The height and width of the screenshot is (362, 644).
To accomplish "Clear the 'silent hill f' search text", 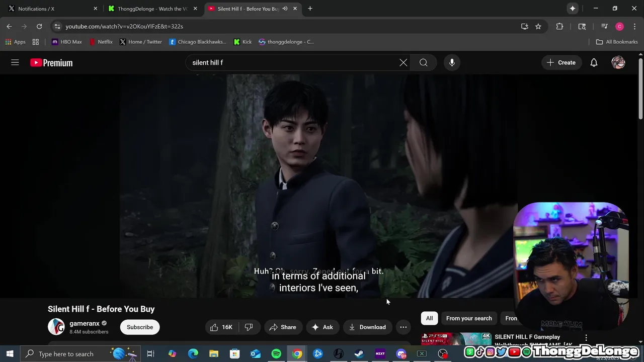I will pyautogui.click(x=404, y=62).
